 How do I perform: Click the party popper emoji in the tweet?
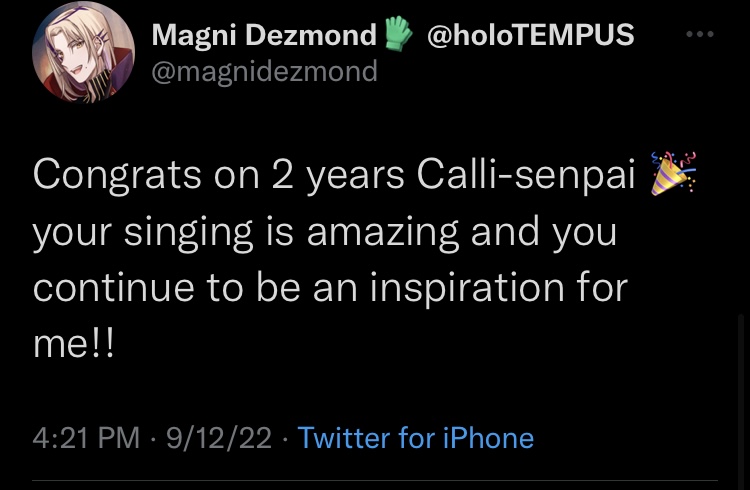coord(673,174)
